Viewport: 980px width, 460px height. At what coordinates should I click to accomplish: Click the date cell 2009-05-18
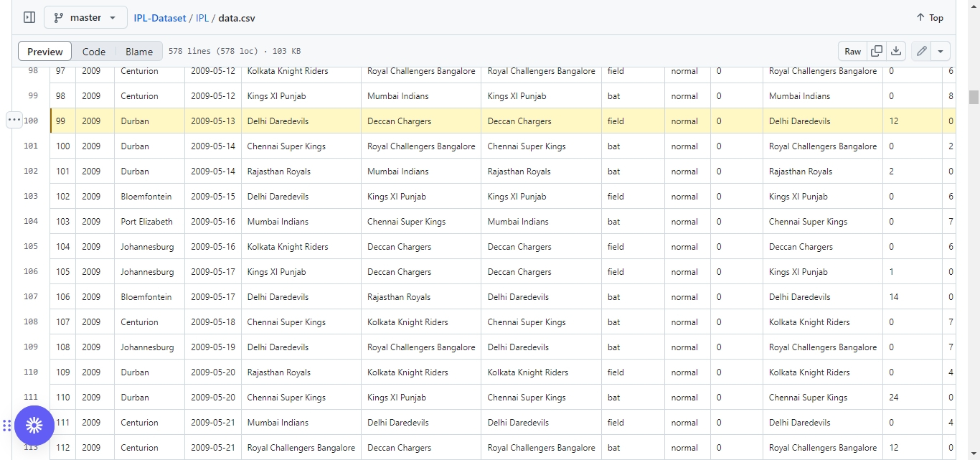(213, 322)
